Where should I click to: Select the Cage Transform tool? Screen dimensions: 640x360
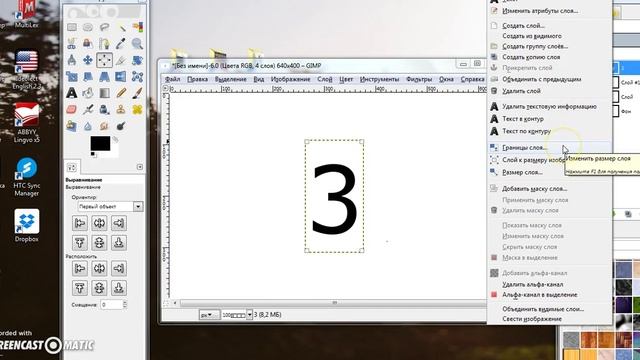point(138,76)
